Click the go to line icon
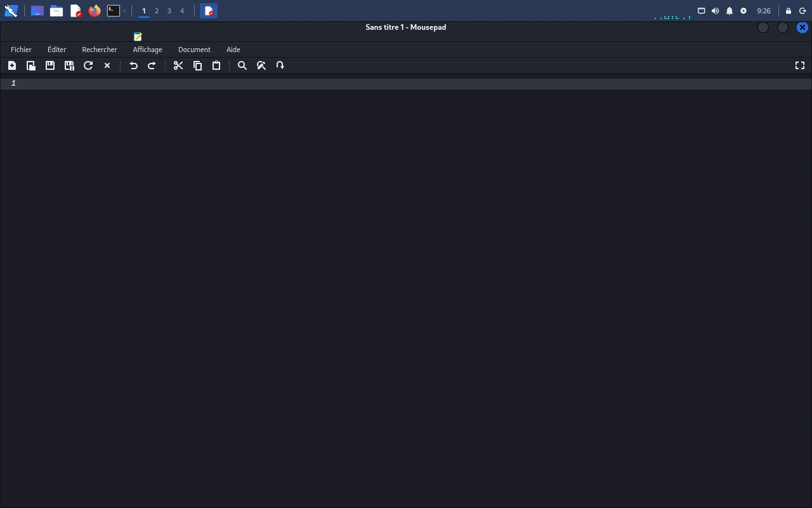Screen dimensions: 812x508 tap(280, 65)
